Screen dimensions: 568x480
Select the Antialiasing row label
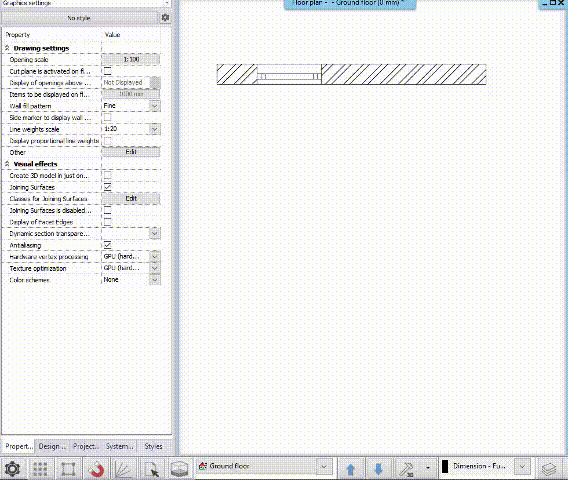click(25, 245)
